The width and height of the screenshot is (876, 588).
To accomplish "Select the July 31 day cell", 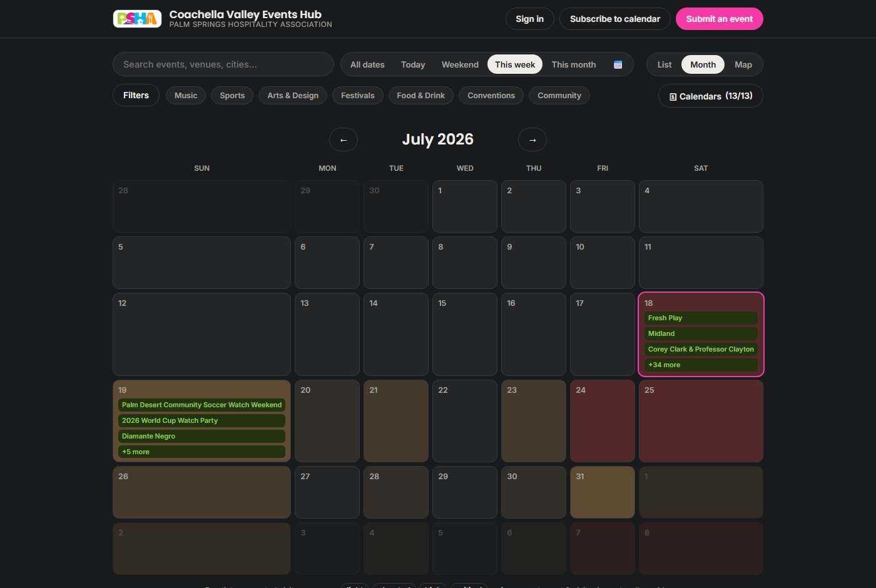I will tap(603, 492).
